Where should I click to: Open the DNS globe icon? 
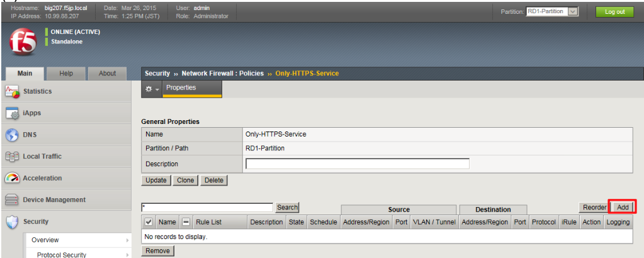coord(13,135)
